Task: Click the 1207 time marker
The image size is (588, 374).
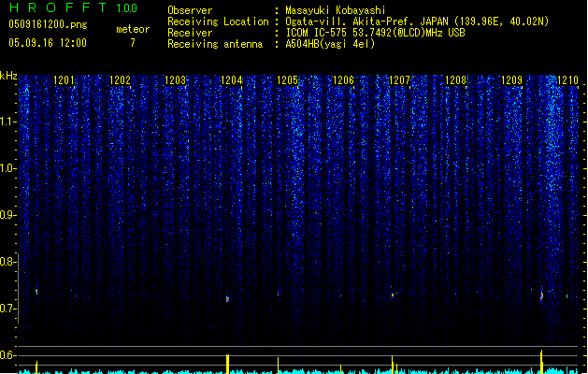Action: pyautogui.click(x=400, y=80)
